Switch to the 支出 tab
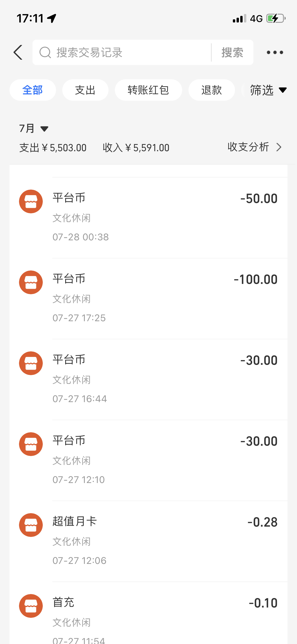This screenshot has width=297, height=644. [x=85, y=90]
